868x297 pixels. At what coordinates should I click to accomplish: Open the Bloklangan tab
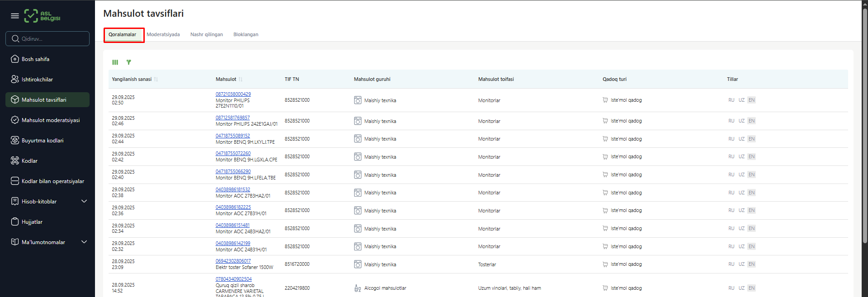(246, 35)
